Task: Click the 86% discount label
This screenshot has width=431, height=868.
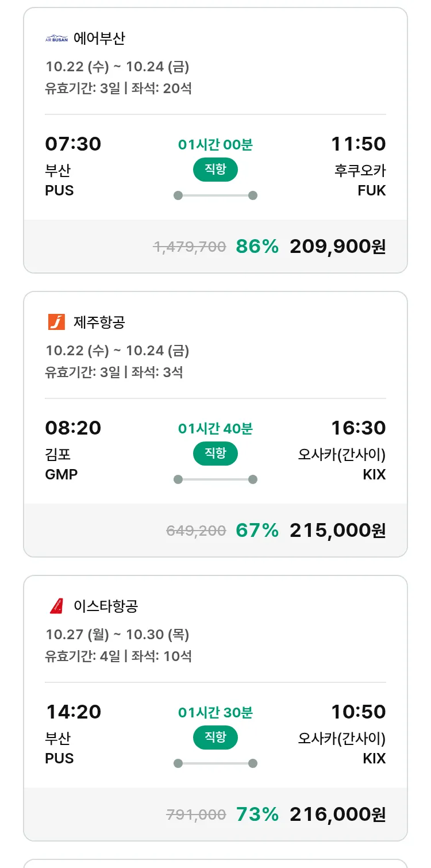Action: point(257,247)
